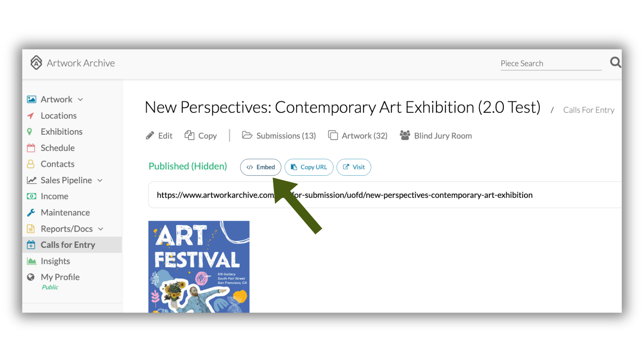Click the Copy URL button
644x362 pixels.
309,167
